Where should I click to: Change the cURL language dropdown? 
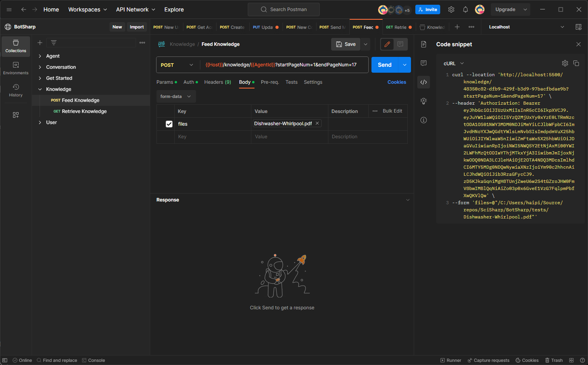[454, 63]
